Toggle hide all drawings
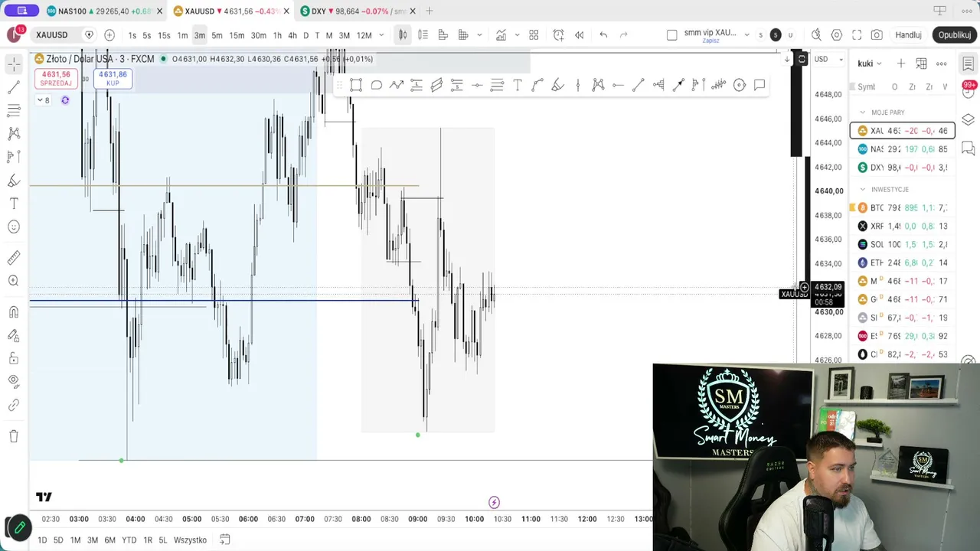This screenshot has height=551, width=980. coord(14,381)
